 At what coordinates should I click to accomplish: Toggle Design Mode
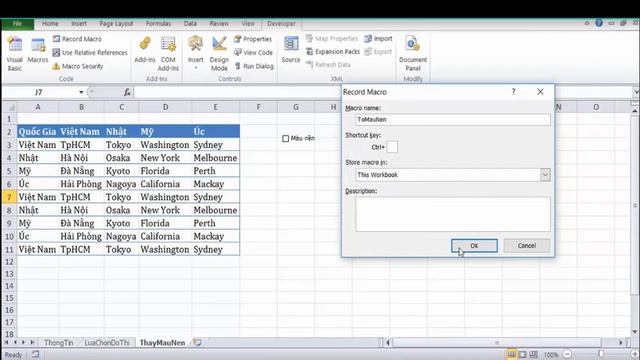219,54
